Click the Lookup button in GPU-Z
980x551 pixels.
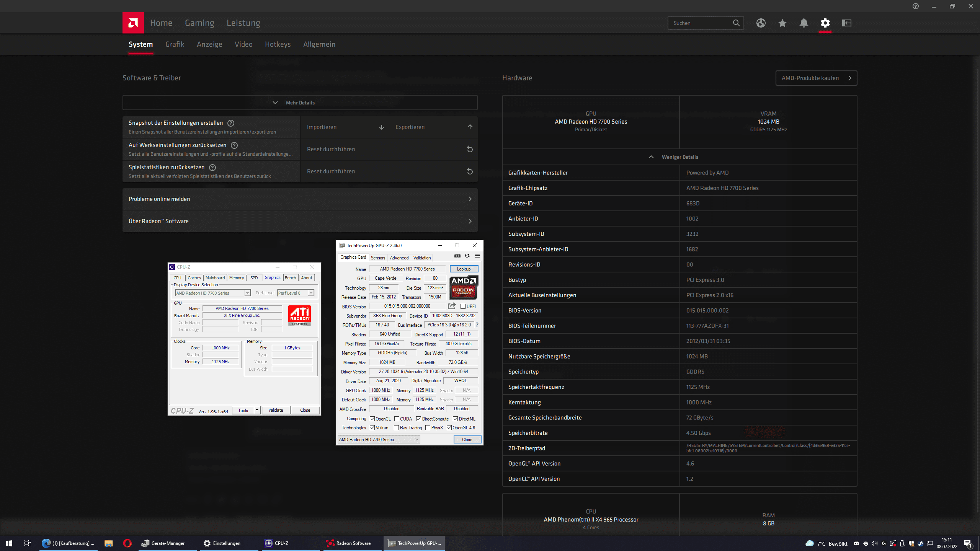coord(464,269)
